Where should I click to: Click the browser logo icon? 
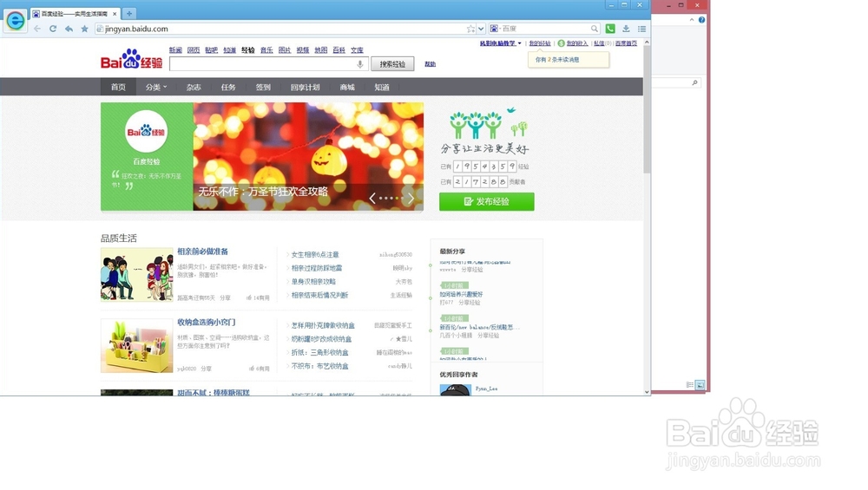15,21
